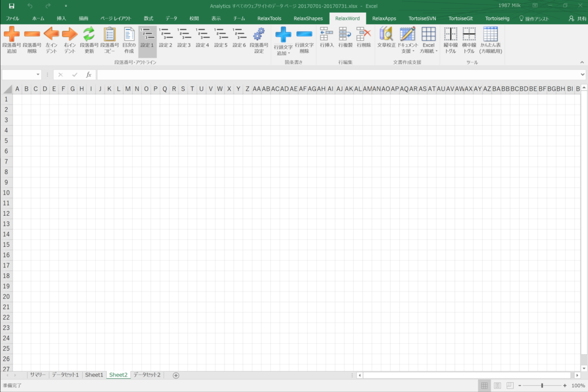Switch to the データ ribbon tab
588x392 pixels.
(x=171, y=18)
